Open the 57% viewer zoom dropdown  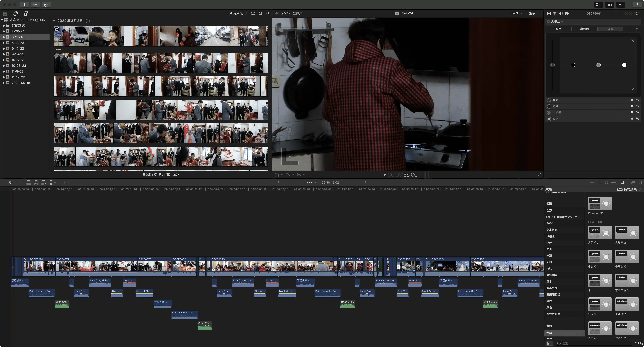tap(517, 13)
